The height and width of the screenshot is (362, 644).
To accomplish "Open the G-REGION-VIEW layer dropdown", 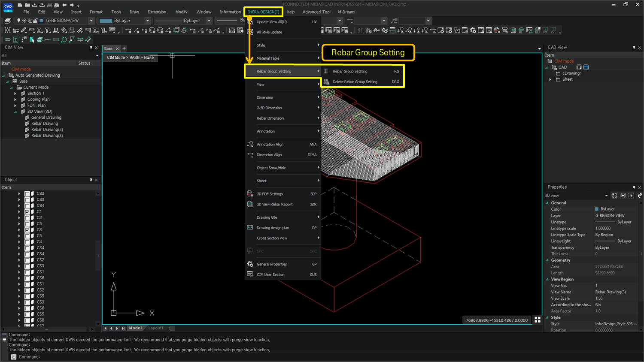I will (90, 20).
